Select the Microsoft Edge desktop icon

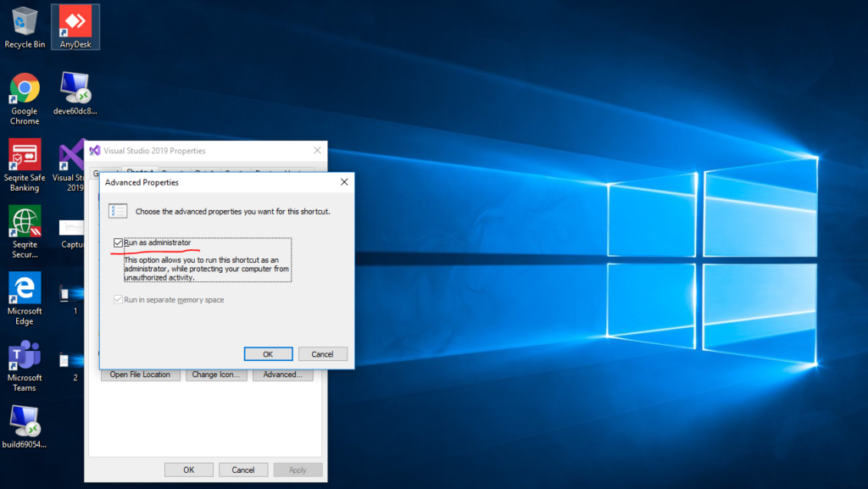click(25, 298)
